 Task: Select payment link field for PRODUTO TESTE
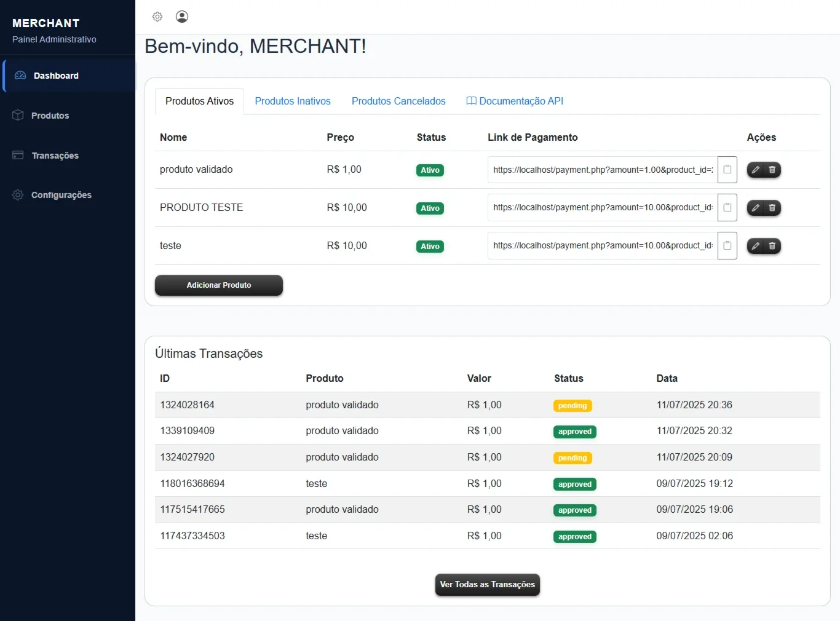[603, 208]
